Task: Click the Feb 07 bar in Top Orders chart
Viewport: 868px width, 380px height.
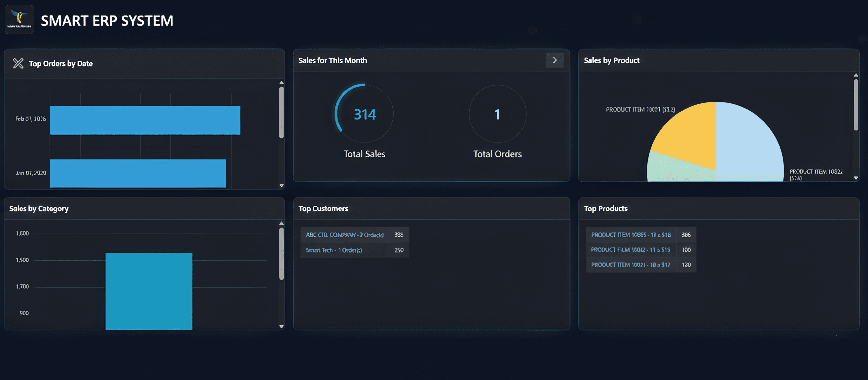Action: pos(145,119)
